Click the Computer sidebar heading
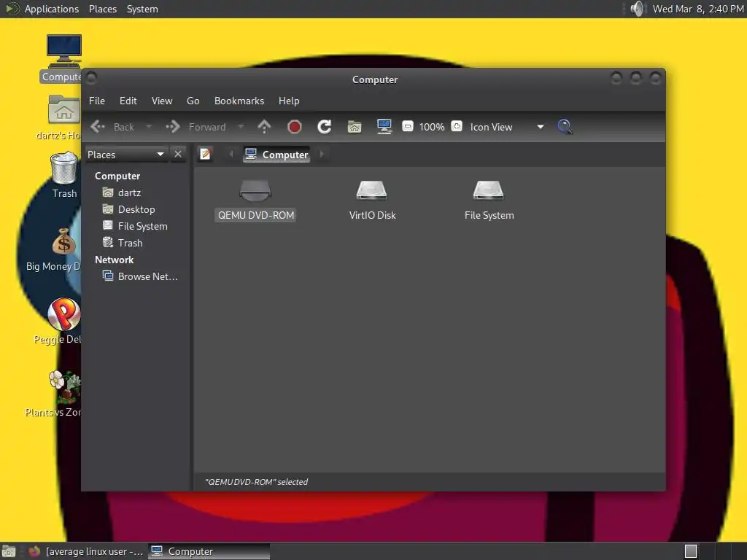The height and width of the screenshot is (560, 747). click(x=117, y=176)
